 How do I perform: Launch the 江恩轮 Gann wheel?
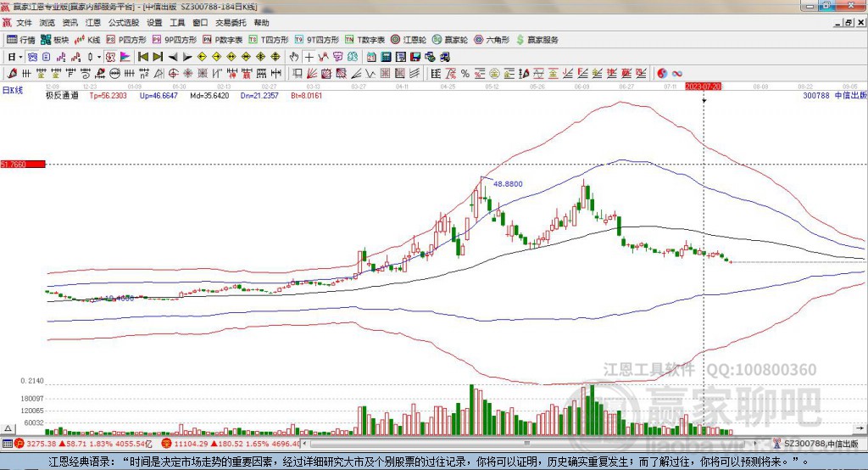coord(409,39)
